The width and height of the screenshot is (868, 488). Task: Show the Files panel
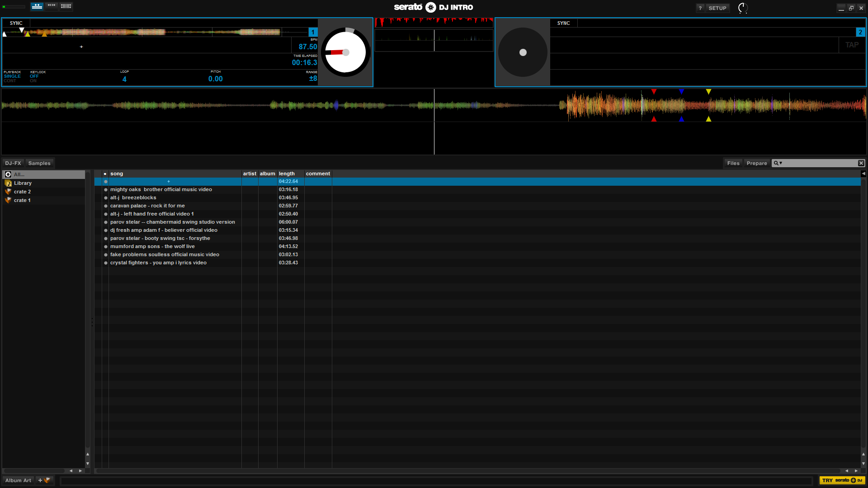click(733, 163)
